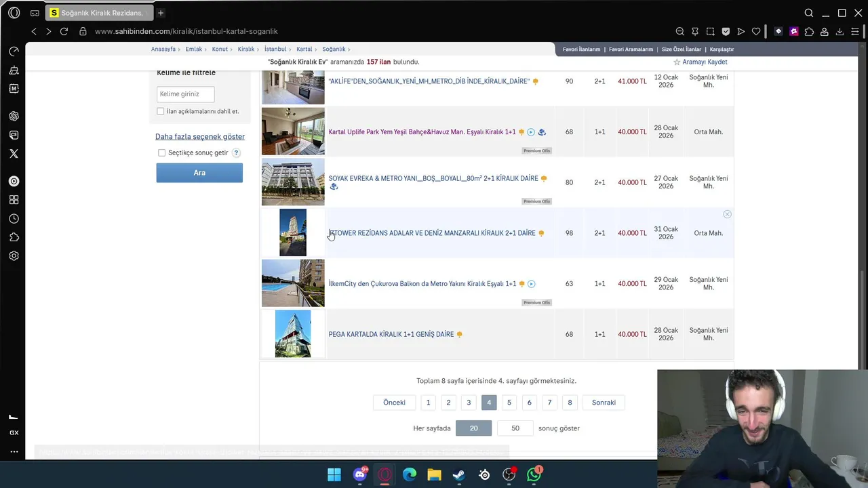The height and width of the screenshot is (488, 868).
Task: Open GX Control speedometer icon
Action: coord(14,52)
